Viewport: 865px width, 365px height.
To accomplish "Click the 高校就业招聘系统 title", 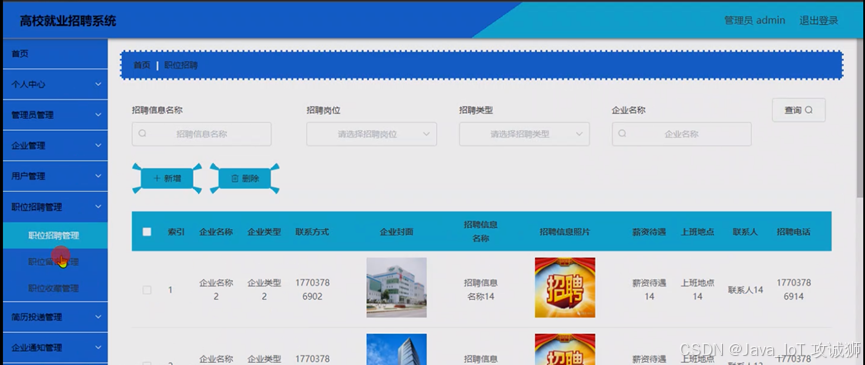I will pyautogui.click(x=68, y=21).
